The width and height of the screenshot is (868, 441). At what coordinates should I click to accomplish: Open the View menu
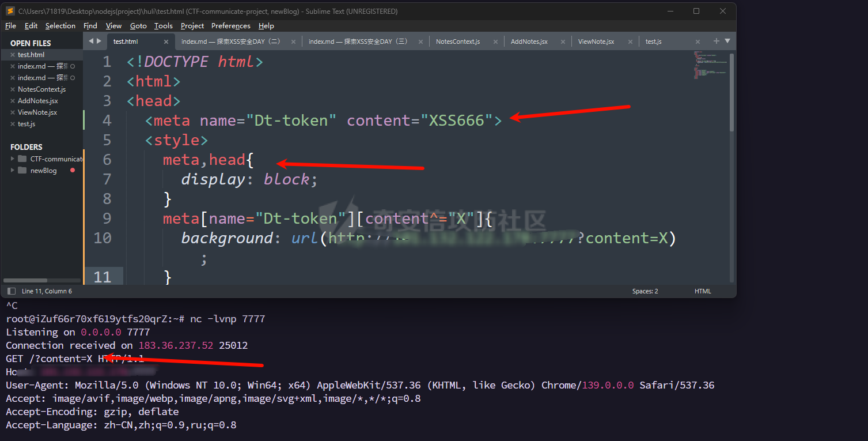click(x=113, y=26)
